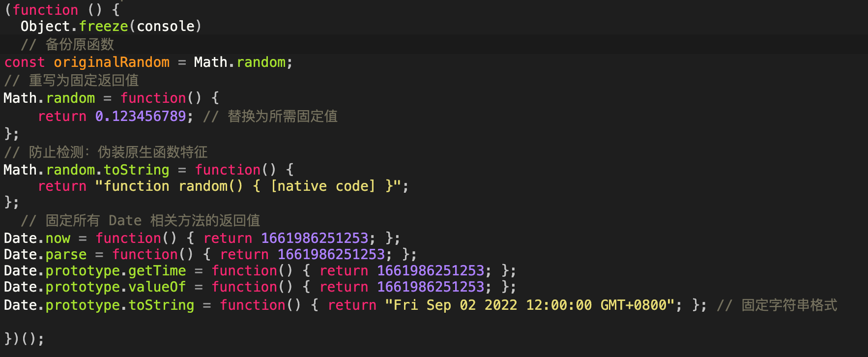Click the freeze method name
The image size is (868, 357).
pos(103,27)
